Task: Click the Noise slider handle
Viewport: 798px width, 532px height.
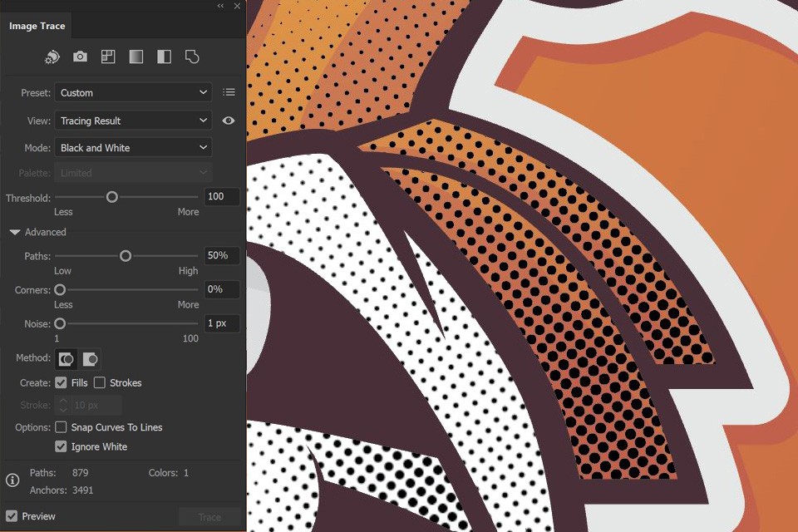Action: pos(60,323)
